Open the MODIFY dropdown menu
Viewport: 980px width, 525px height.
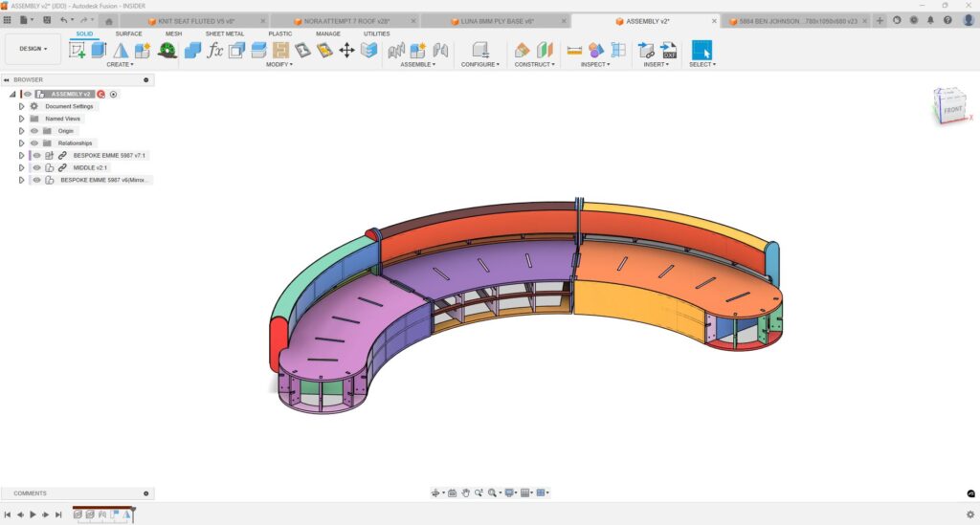279,64
